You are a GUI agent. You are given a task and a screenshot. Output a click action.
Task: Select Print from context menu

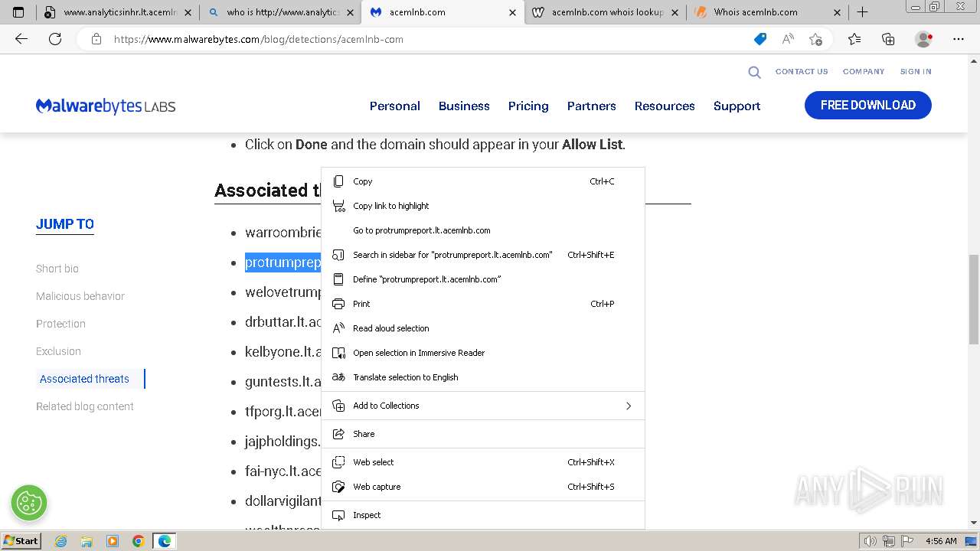(483, 304)
